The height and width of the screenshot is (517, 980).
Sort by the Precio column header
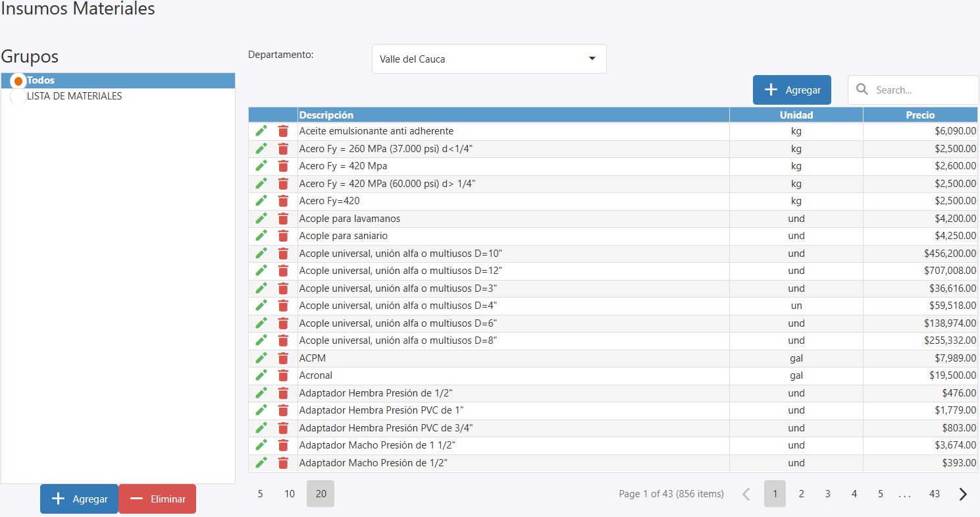coord(919,115)
